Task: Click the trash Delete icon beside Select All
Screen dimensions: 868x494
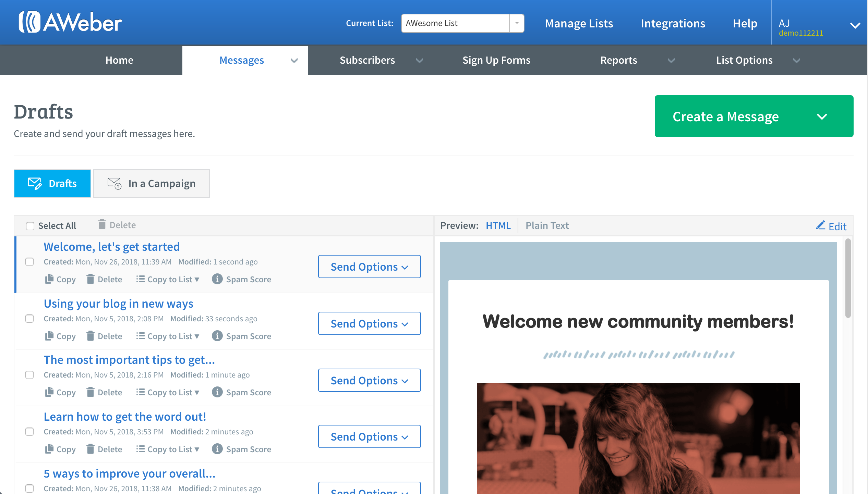Action: click(102, 224)
